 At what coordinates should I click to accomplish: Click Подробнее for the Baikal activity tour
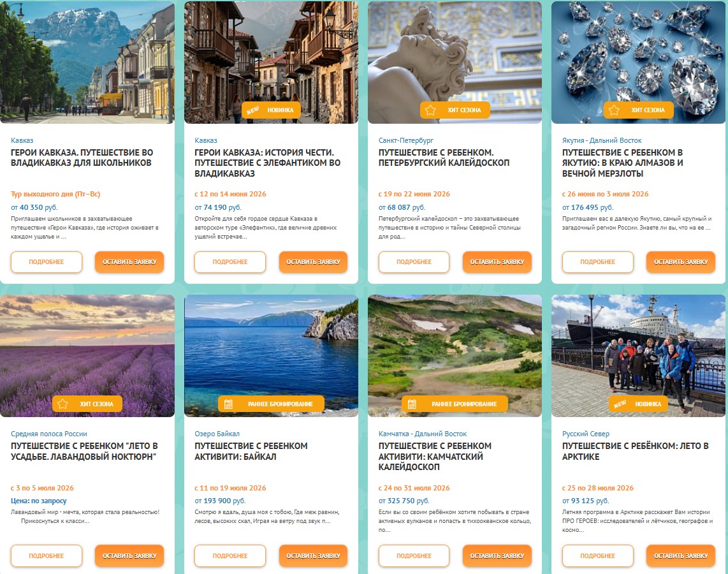pyautogui.click(x=230, y=556)
